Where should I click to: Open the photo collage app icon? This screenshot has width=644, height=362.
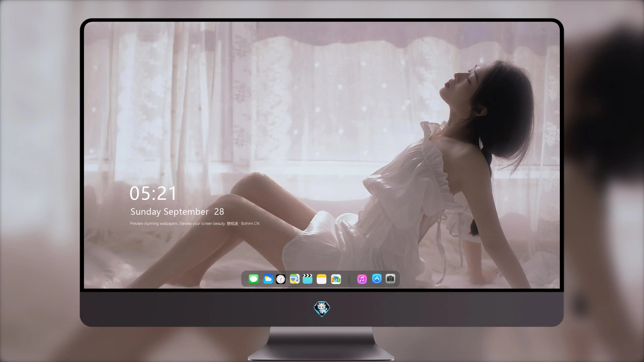pos(336,279)
